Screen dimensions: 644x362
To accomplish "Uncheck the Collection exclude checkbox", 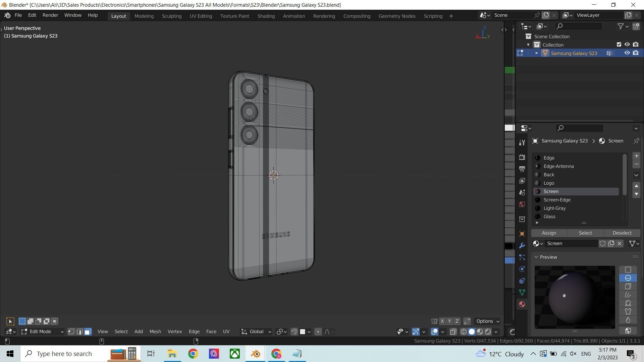I will (619, 45).
